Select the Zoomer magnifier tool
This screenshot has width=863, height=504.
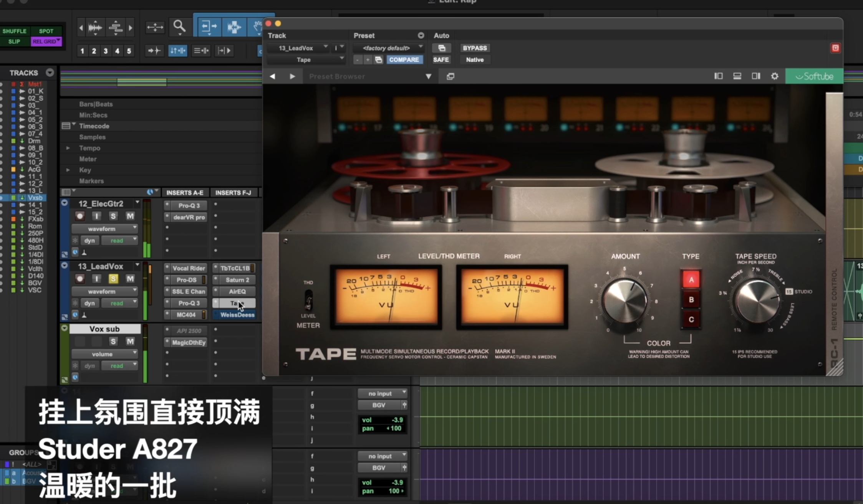[x=179, y=26]
